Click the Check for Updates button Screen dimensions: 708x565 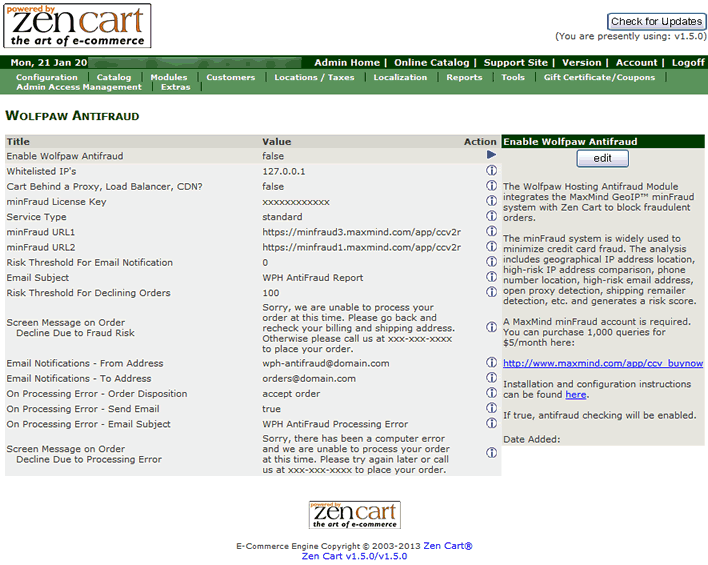click(x=656, y=21)
